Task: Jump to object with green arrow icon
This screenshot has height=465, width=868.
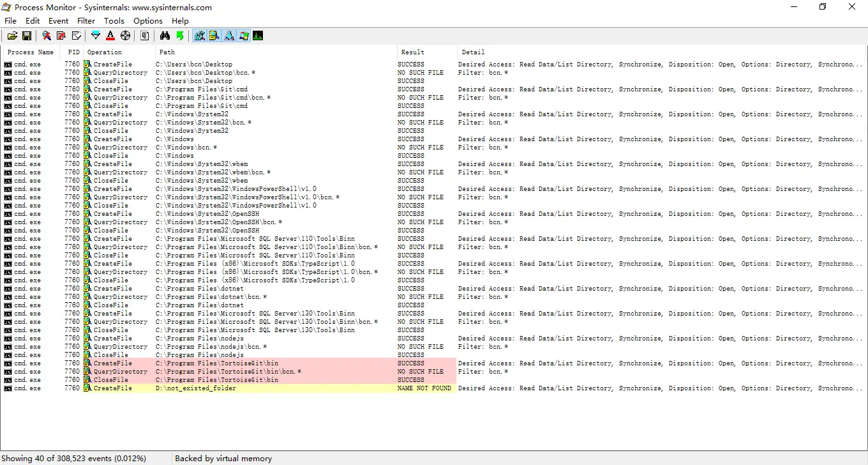Action: [x=180, y=36]
